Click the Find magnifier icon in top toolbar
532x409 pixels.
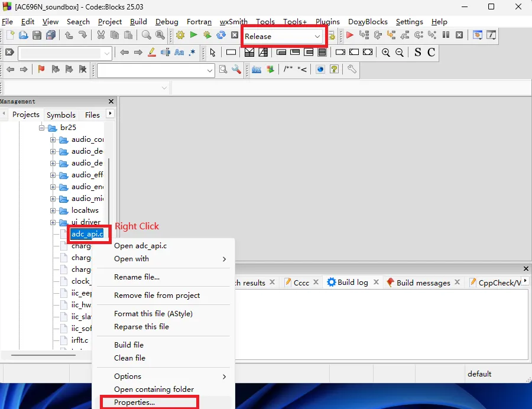pos(146,35)
